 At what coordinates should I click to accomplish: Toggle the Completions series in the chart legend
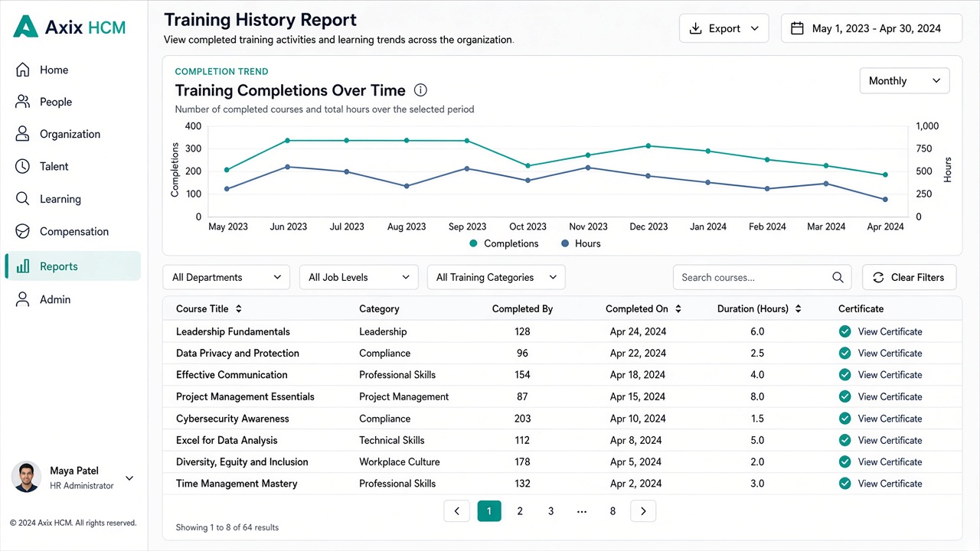(x=504, y=243)
